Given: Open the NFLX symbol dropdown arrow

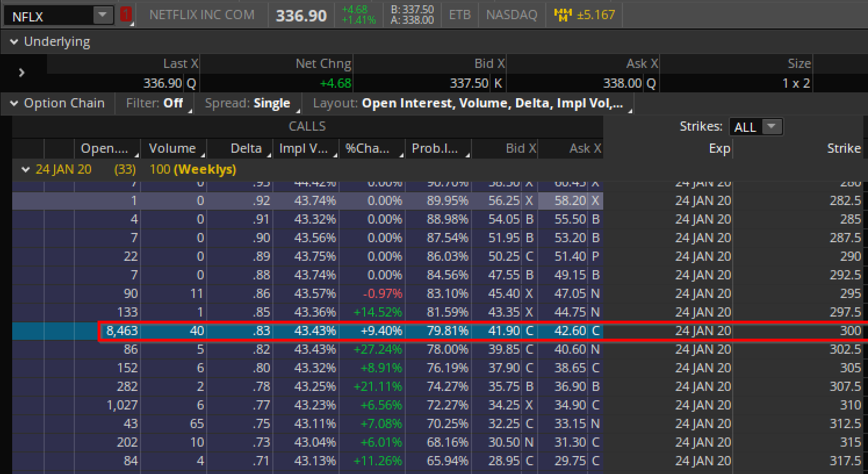Looking at the screenshot, I should tap(103, 15).
